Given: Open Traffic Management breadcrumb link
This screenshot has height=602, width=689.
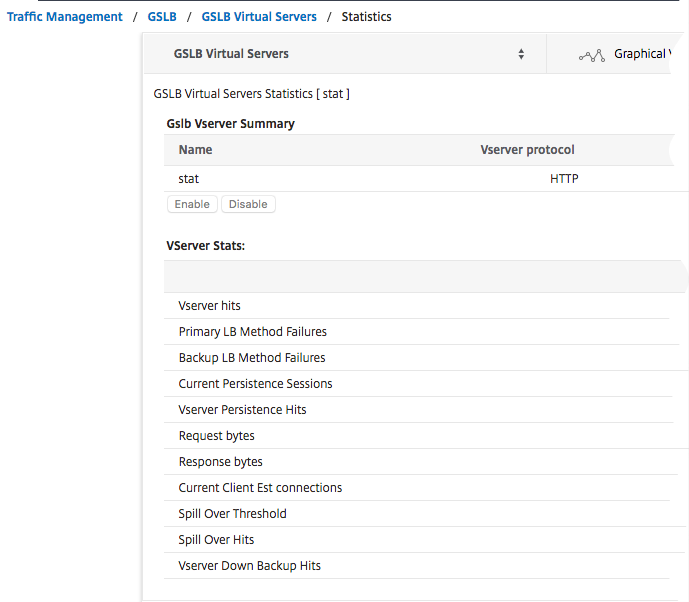Looking at the screenshot, I should pyautogui.click(x=65, y=17).
